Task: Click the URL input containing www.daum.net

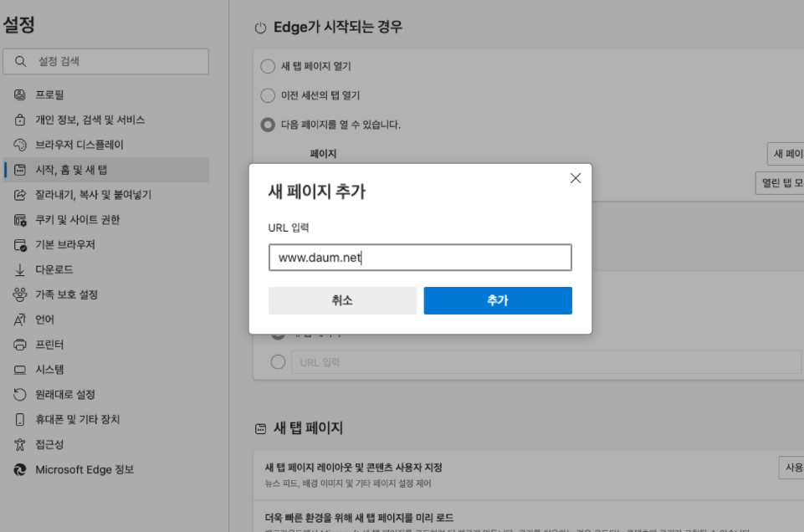Action: pos(419,257)
